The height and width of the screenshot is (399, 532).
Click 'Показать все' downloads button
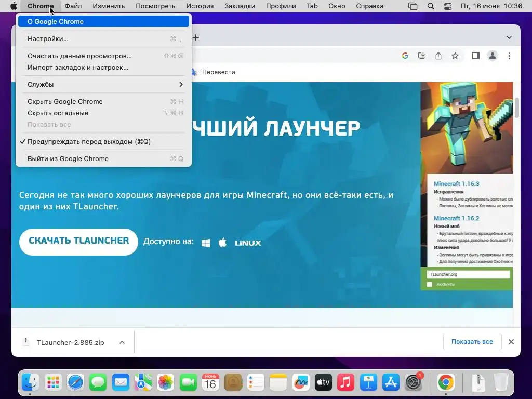click(472, 342)
